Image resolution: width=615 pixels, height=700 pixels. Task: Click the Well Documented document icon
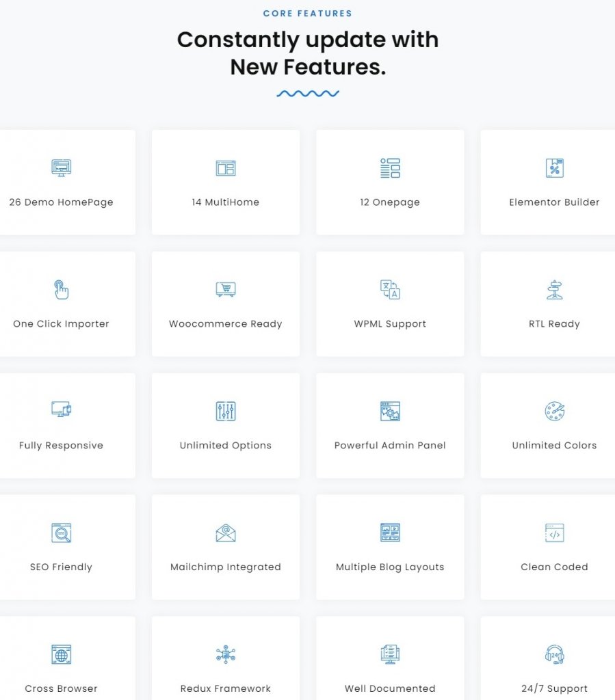click(390, 654)
